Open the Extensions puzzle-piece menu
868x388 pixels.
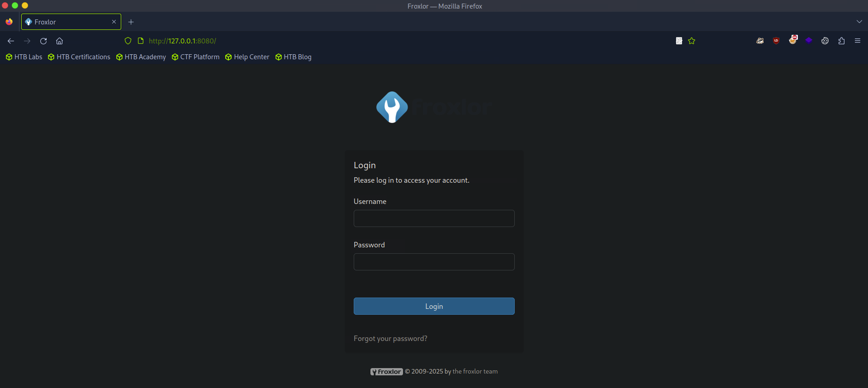pos(841,41)
